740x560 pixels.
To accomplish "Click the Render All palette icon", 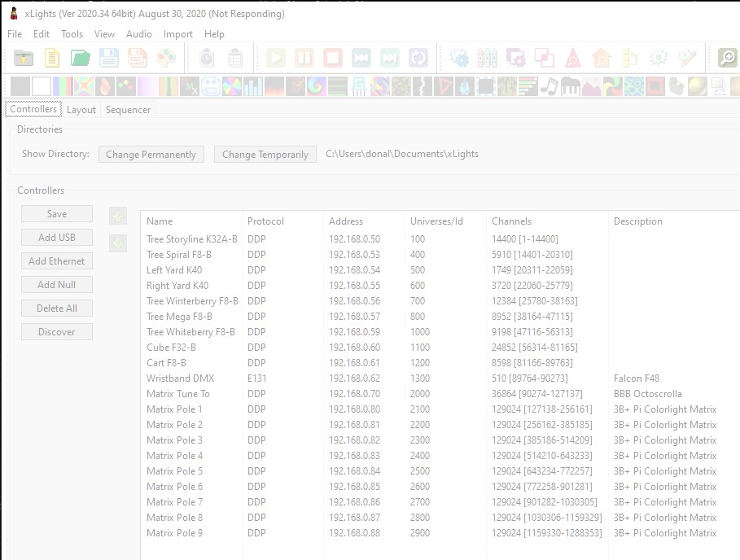I will (x=166, y=58).
